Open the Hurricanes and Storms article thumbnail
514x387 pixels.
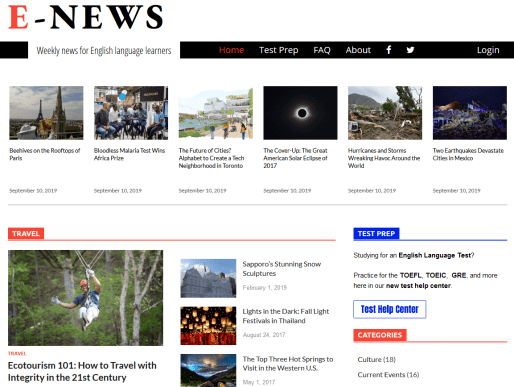(385, 113)
